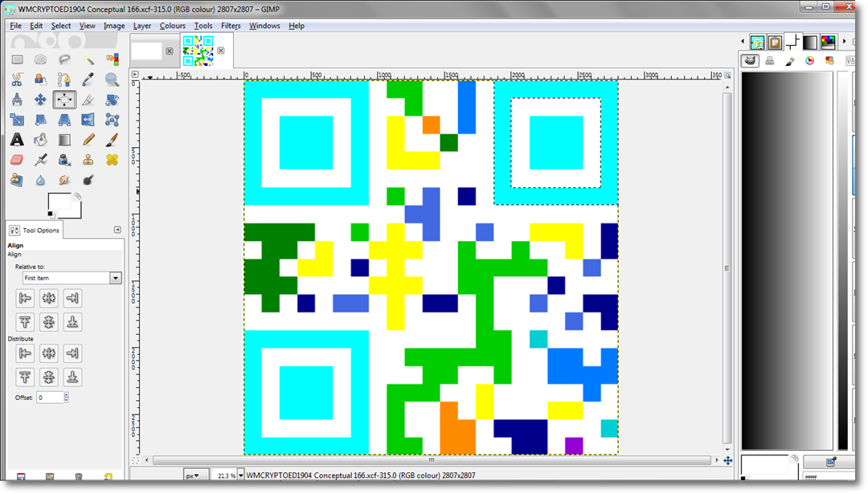Open the image menu at ruler corner
Viewport: 868px width, 494px height.
(x=135, y=74)
